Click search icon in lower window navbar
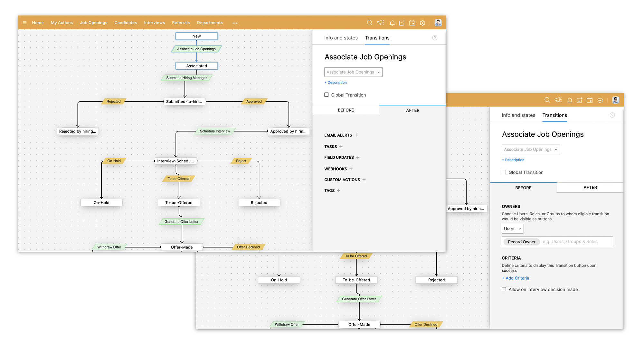The image size is (644, 349). tap(547, 100)
